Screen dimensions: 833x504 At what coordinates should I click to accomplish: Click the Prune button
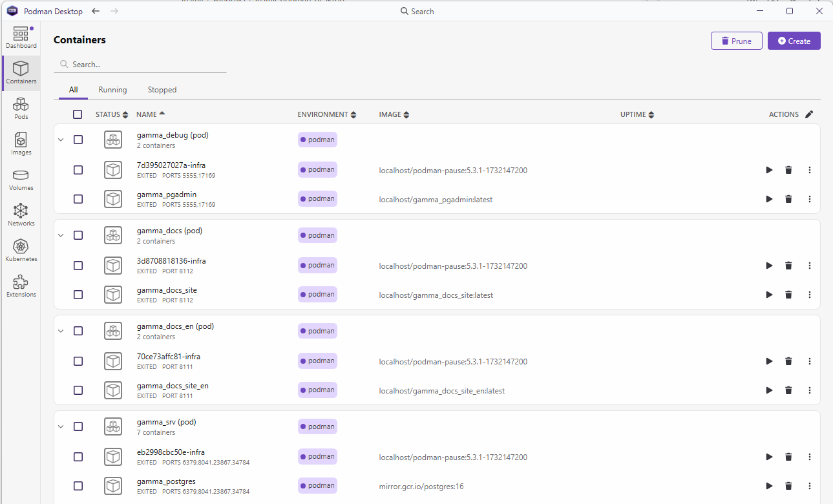tap(736, 41)
